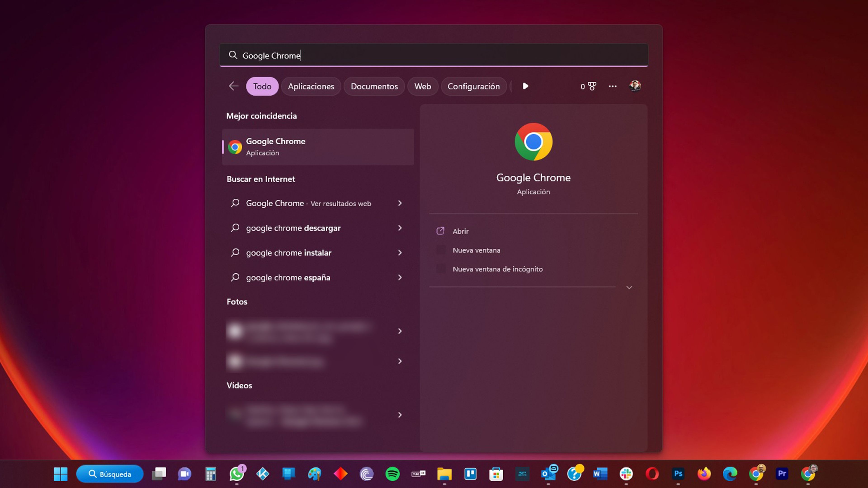The width and height of the screenshot is (868, 488).
Task: Open Slack from the taskbar
Action: (626, 474)
